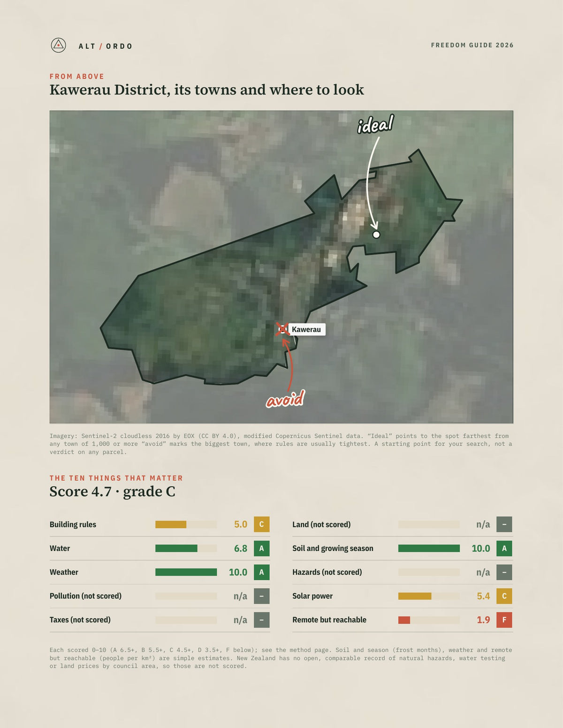Click the Alt/Ordo triangle logo icon
563x728 pixels.
pos(58,45)
